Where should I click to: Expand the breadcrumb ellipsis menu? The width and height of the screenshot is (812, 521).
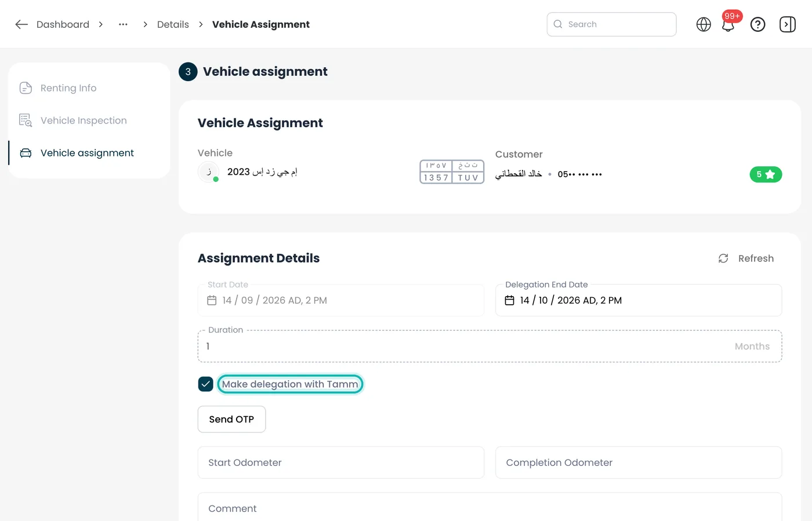click(x=123, y=24)
